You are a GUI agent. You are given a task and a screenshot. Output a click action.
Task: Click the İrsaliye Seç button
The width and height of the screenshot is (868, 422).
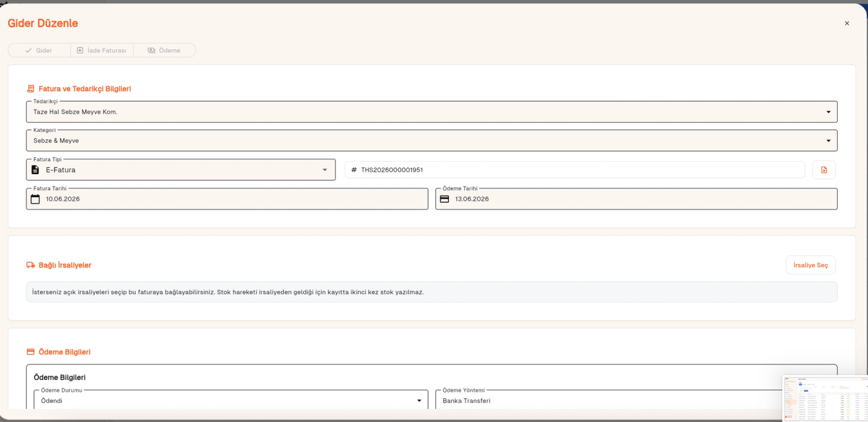pyautogui.click(x=810, y=265)
